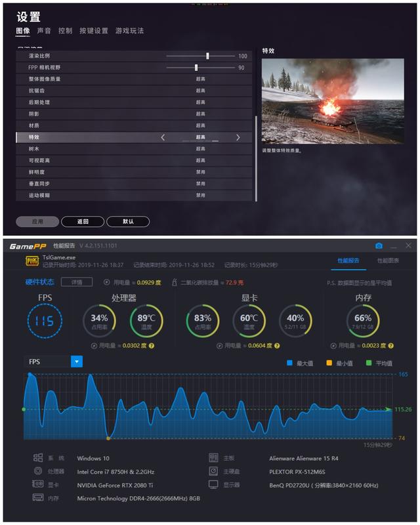Toggle the 平均值 legend swatch
Image resolution: width=420 pixels, height=525 pixels.
[369, 363]
